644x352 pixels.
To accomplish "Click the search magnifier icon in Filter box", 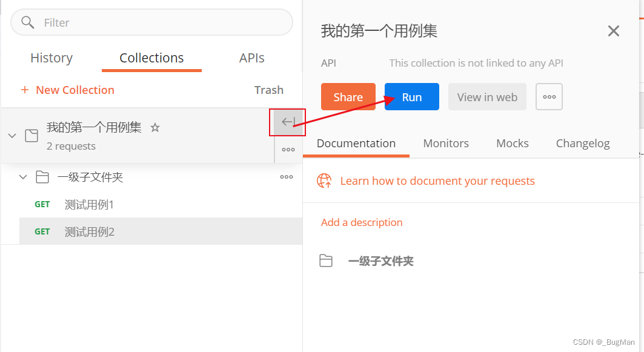I will click(27, 22).
